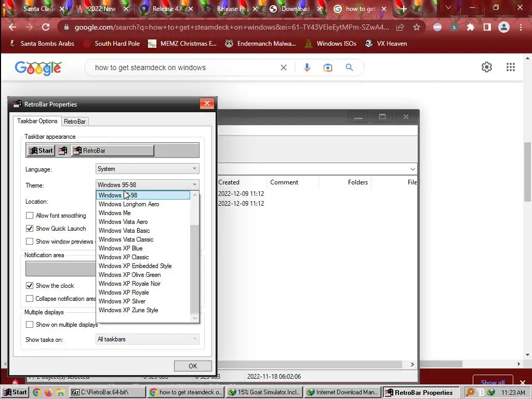
Task: Open the Start button on the taskbar
Action: point(15,393)
